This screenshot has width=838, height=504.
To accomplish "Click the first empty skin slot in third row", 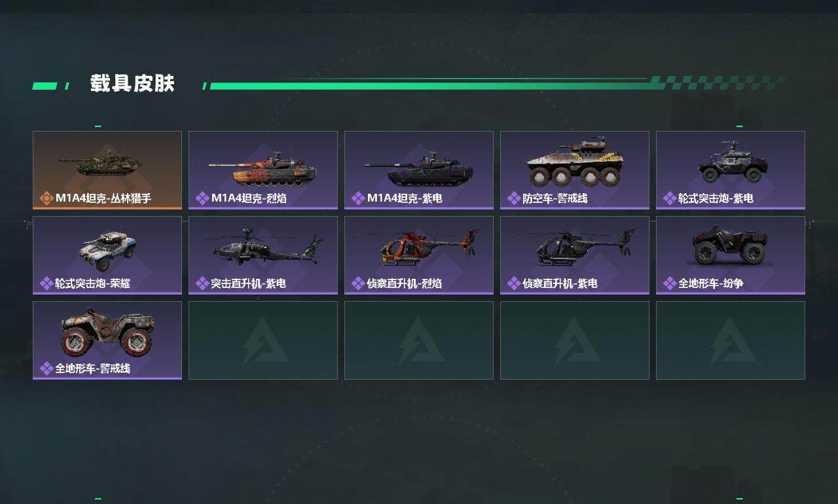I will point(263,340).
